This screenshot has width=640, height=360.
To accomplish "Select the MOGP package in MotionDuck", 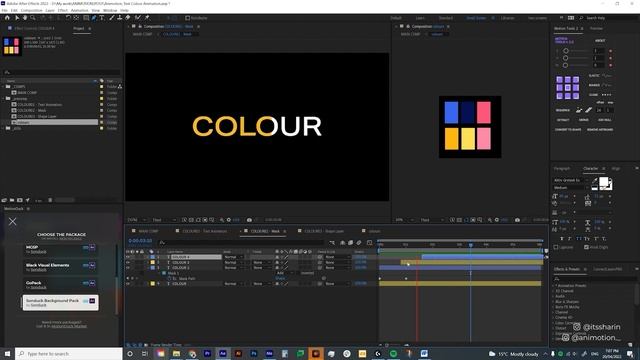I will [60, 249].
